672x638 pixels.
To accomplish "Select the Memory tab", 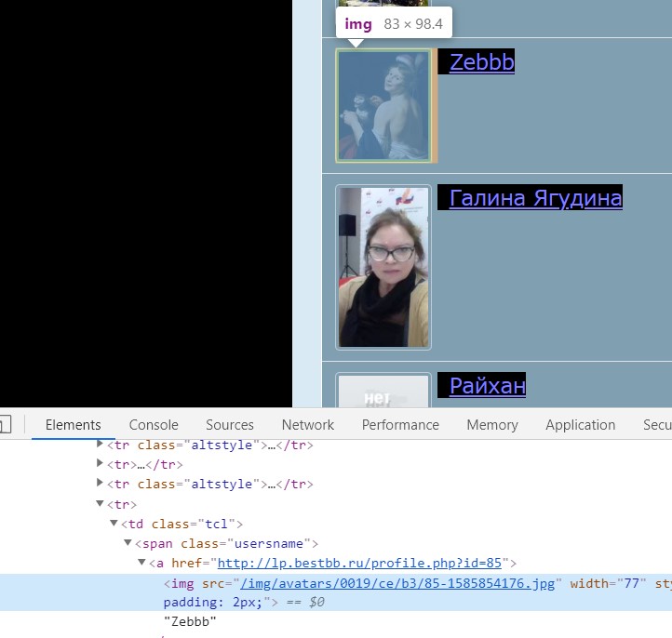I will tap(492, 425).
